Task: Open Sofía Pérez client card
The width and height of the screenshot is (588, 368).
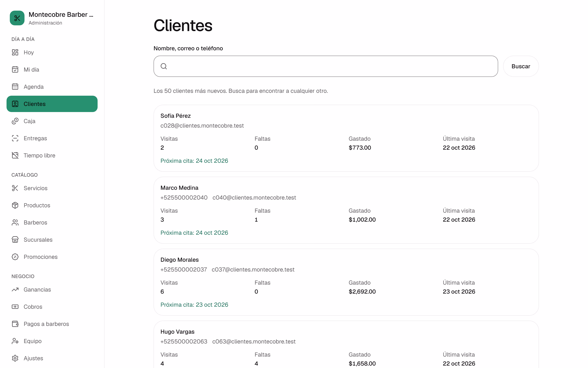Action: [x=346, y=138]
